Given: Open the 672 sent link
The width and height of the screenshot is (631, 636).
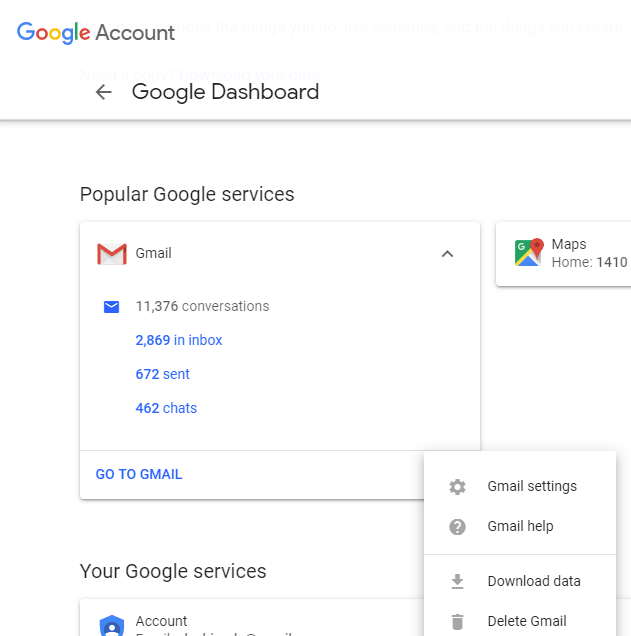Looking at the screenshot, I should pos(163,374).
